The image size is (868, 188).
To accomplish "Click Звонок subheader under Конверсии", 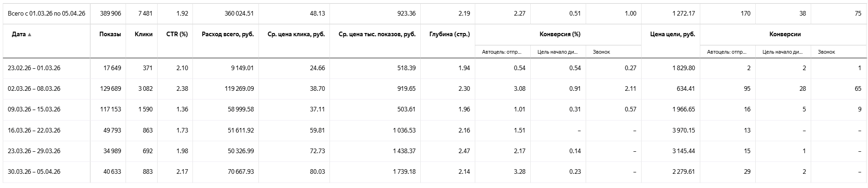I will point(826,52).
